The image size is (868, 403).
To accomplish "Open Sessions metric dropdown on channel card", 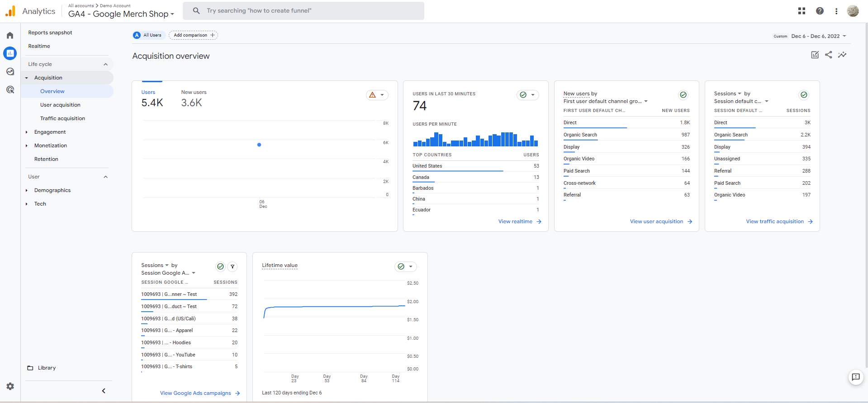I will [728, 94].
